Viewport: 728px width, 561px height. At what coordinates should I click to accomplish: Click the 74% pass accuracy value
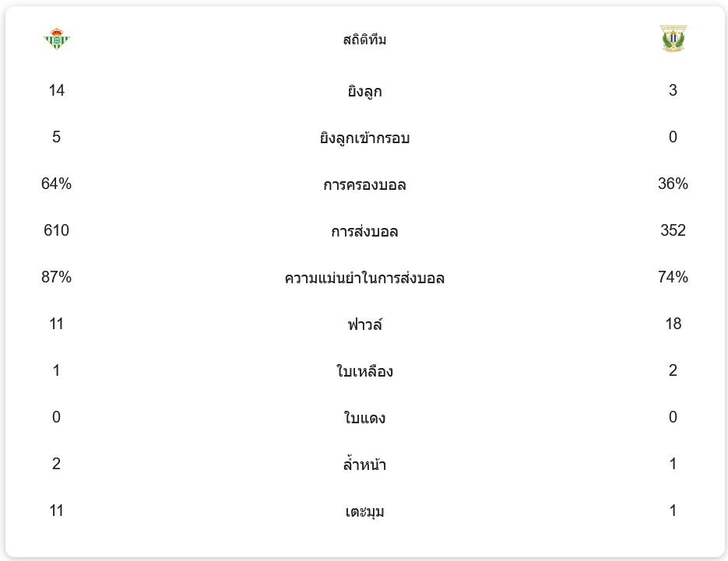coord(673,277)
